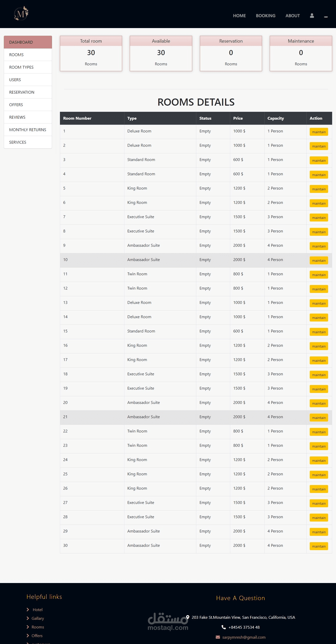Select Room Types in the sidebar
Viewport: 336px width, 644px height.
point(21,67)
